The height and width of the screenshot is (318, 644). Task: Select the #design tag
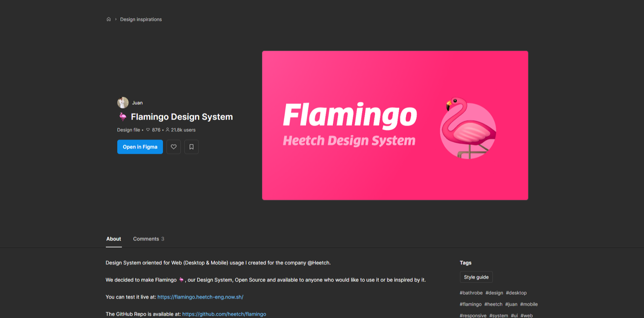[x=494, y=293]
